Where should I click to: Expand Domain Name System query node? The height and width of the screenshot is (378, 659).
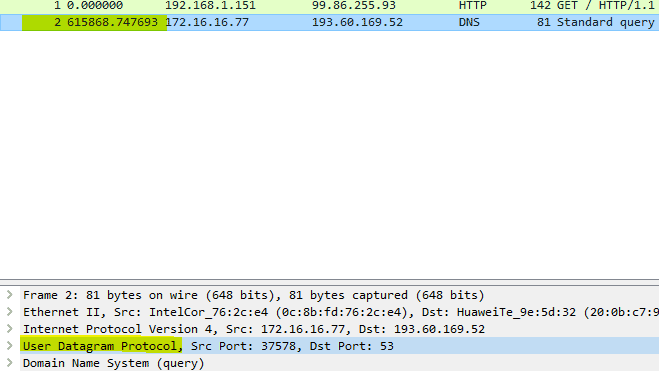10,362
